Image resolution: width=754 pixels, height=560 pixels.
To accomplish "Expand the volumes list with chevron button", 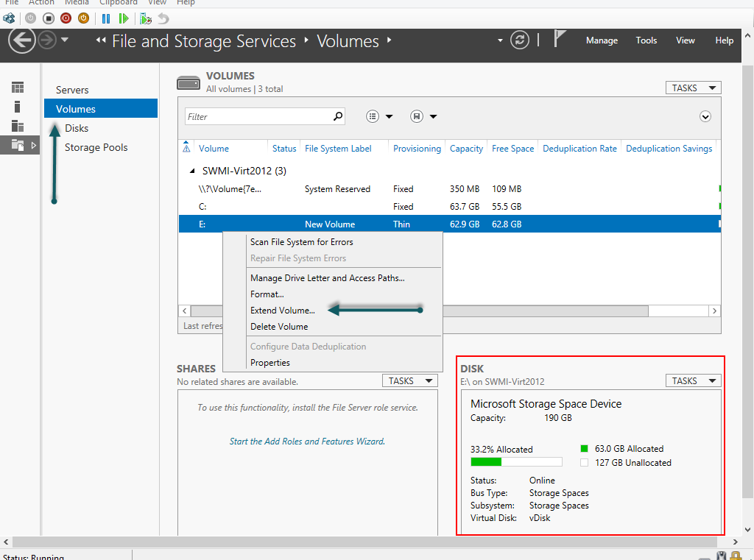I will (x=705, y=117).
